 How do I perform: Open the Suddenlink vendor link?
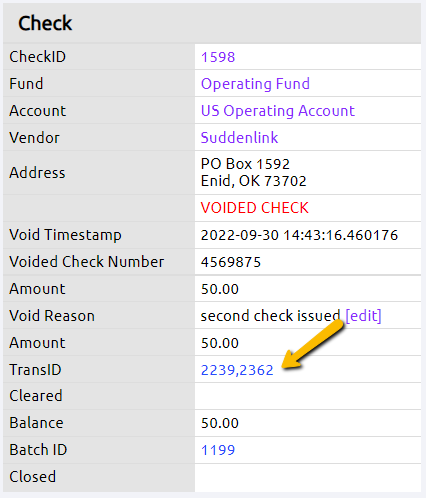[239, 138]
